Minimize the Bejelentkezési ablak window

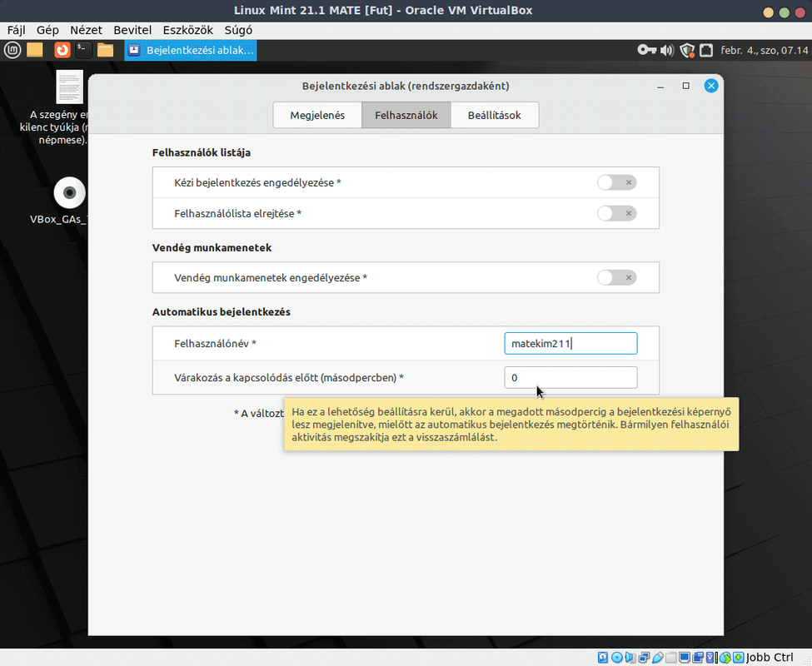(660, 87)
